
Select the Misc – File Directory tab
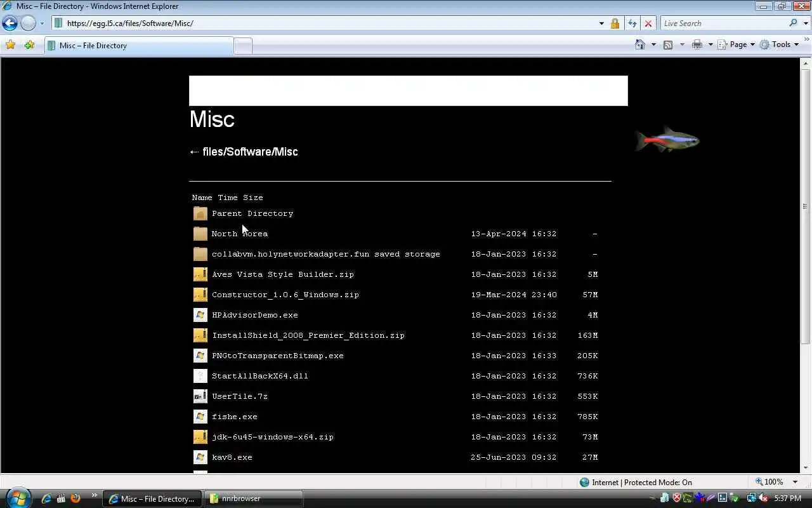pos(138,46)
